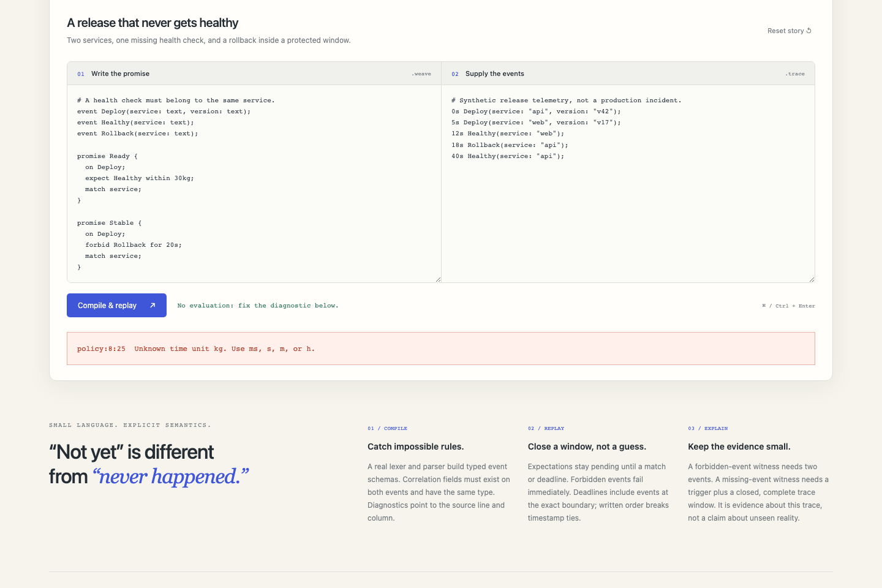Click the 'No evaluation: fix the diagnostic below.' status
Viewport: 882px width, 588px height.
click(258, 306)
